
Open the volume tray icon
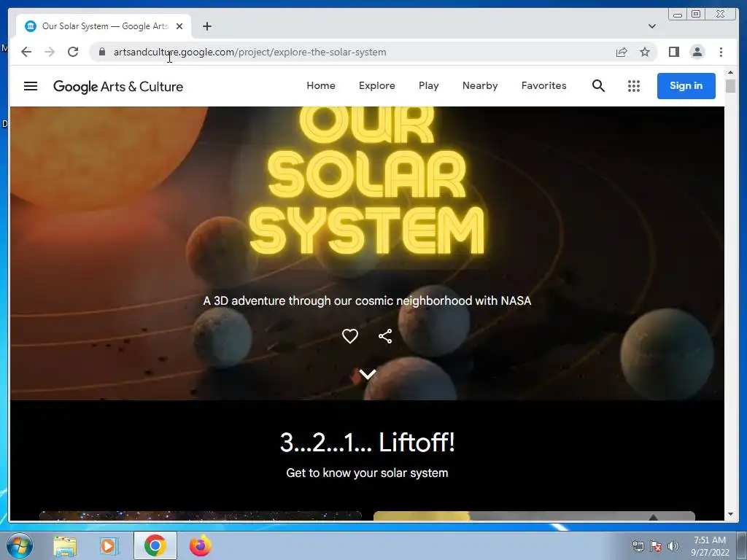click(x=673, y=546)
